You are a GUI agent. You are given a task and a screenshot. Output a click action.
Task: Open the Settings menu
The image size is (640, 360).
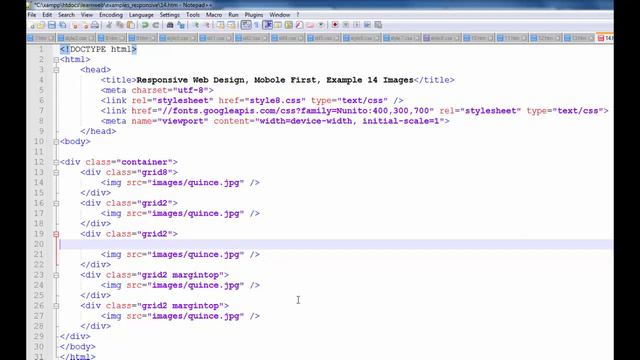pyautogui.click(x=169, y=15)
